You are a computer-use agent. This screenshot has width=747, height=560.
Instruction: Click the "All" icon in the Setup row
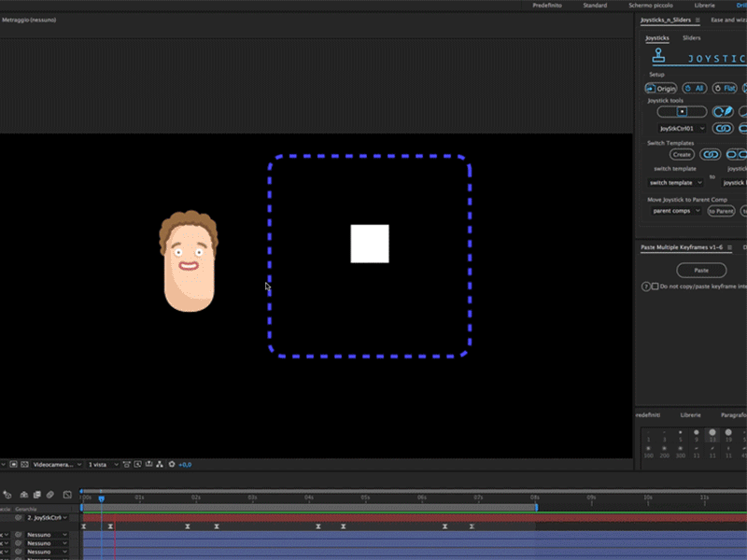tap(694, 87)
